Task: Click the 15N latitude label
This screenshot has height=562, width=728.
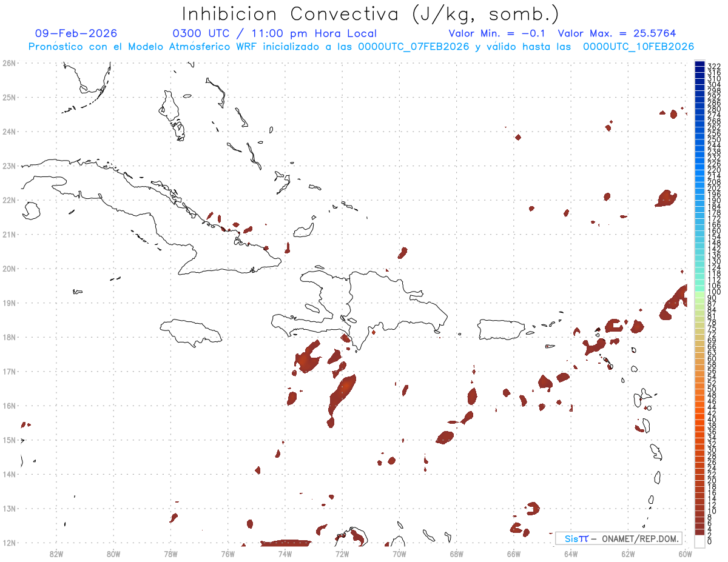Action: coord(8,440)
